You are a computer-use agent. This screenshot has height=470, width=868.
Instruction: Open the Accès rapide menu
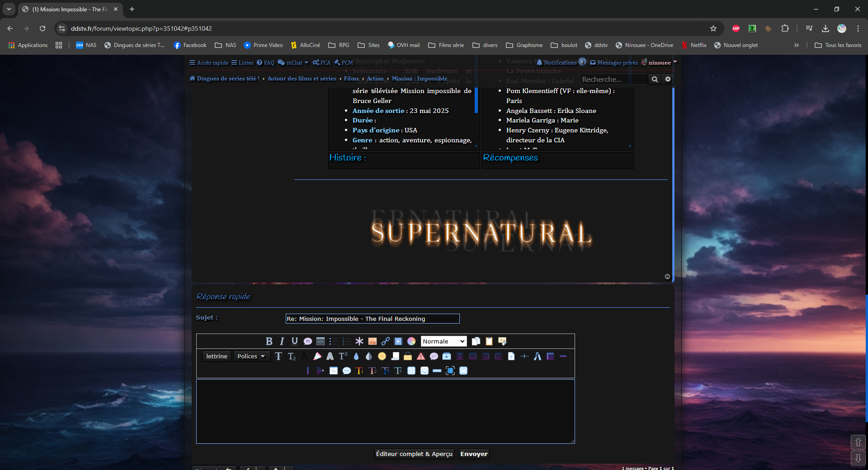click(208, 63)
